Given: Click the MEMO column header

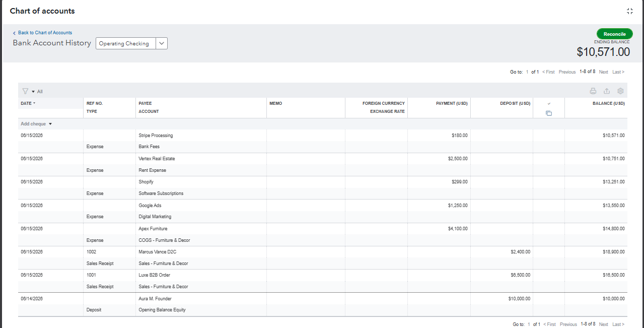Looking at the screenshot, I should click(x=275, y=103).
